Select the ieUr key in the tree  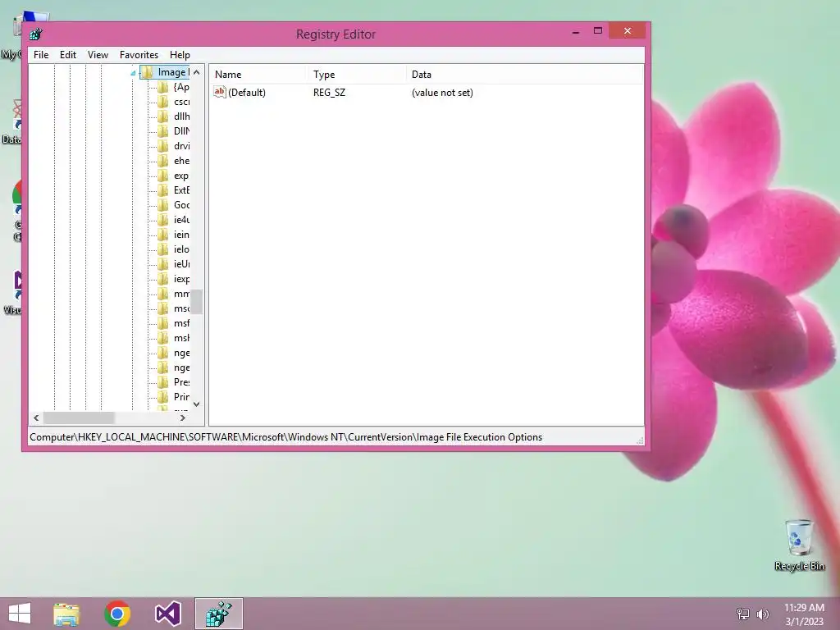click(181, 264)
